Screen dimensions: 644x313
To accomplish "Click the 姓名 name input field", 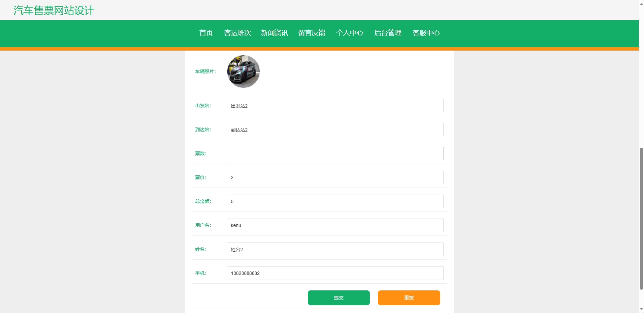I will pos(335,249).
